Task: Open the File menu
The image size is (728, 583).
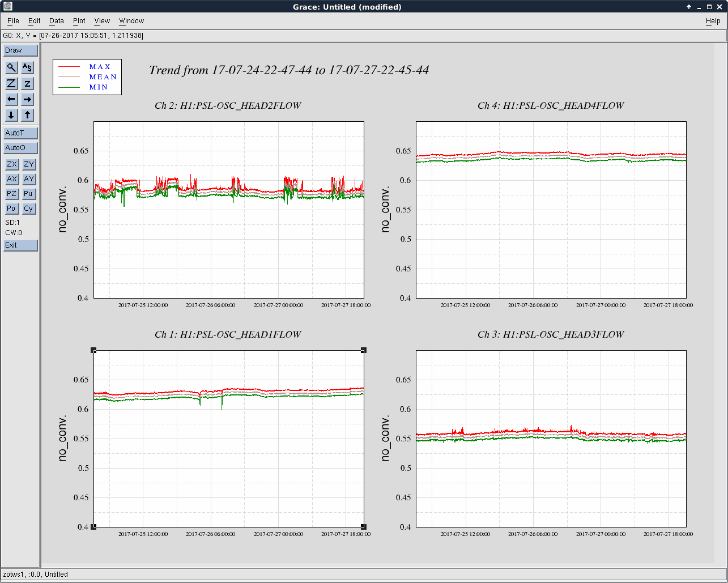Action: click(13, 21)
